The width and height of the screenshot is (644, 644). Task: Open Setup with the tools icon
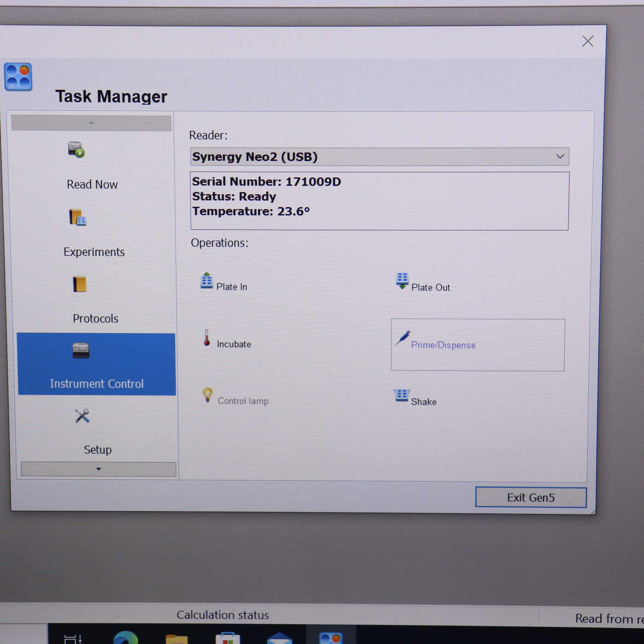click(82, 417)
